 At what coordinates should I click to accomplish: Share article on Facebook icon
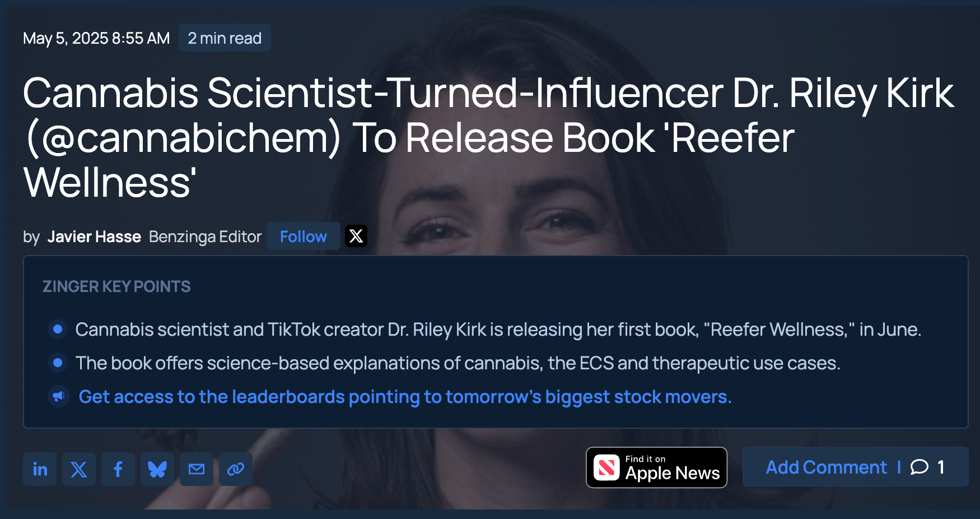(x=118, y=469)
